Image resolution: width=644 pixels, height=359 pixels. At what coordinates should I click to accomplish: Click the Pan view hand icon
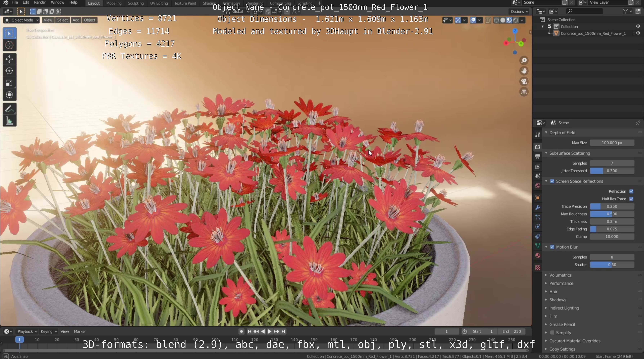click(524, 71)
